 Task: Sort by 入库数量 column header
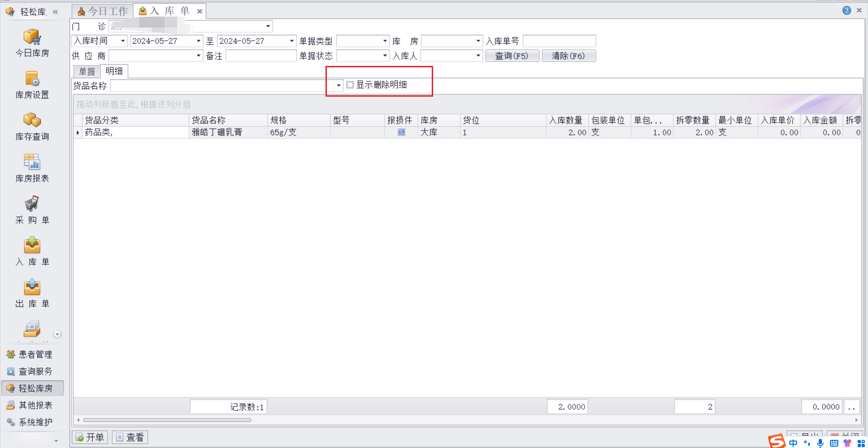[567, 120]
